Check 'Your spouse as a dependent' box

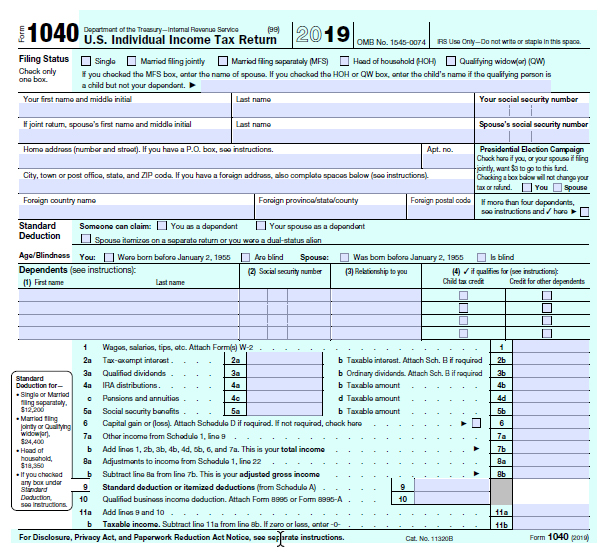point(261,226)
